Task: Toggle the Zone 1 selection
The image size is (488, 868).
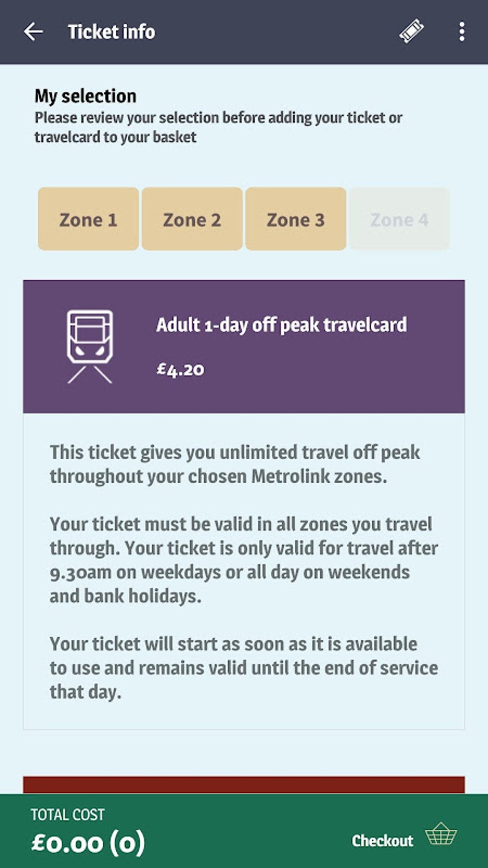Action: [x=89, y=219]
